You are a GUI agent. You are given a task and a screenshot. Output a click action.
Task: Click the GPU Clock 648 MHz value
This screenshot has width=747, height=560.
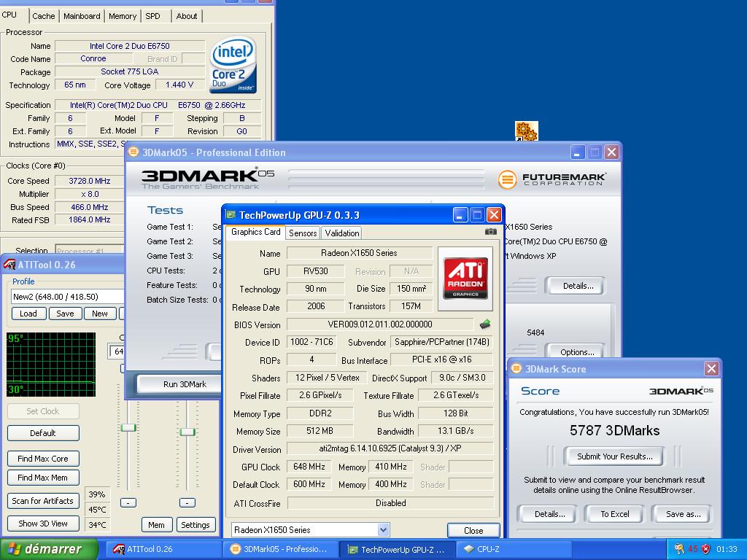coord(309,467)
